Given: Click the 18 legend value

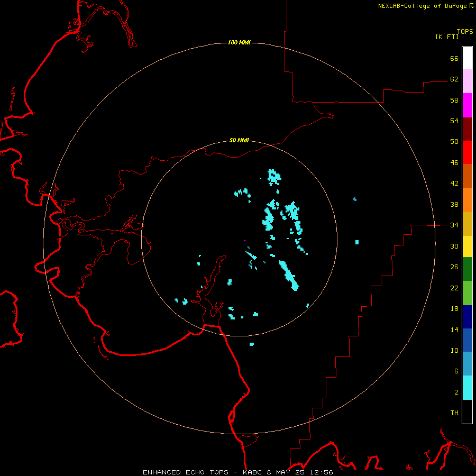Looking at the screenshot, I should pos(454,309).
